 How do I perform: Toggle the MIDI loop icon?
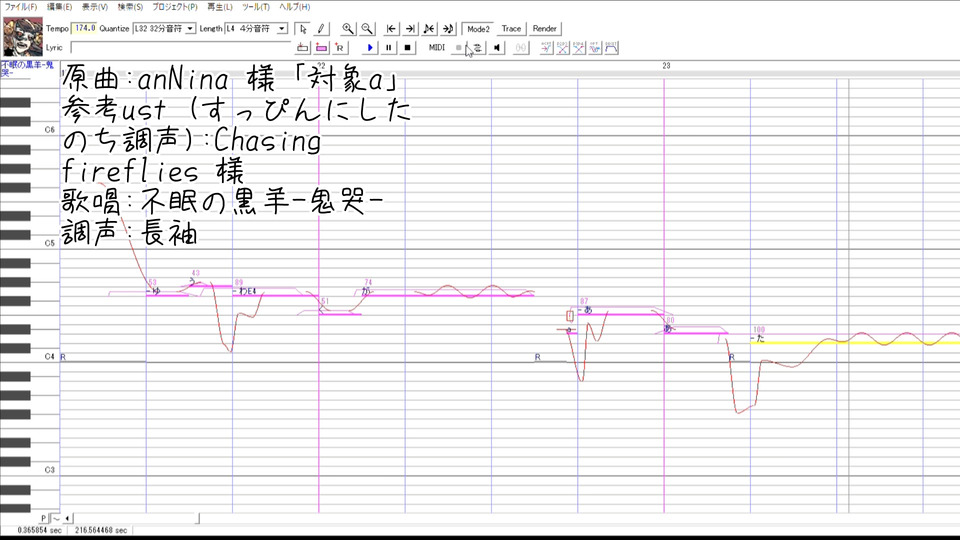(478, 48)
